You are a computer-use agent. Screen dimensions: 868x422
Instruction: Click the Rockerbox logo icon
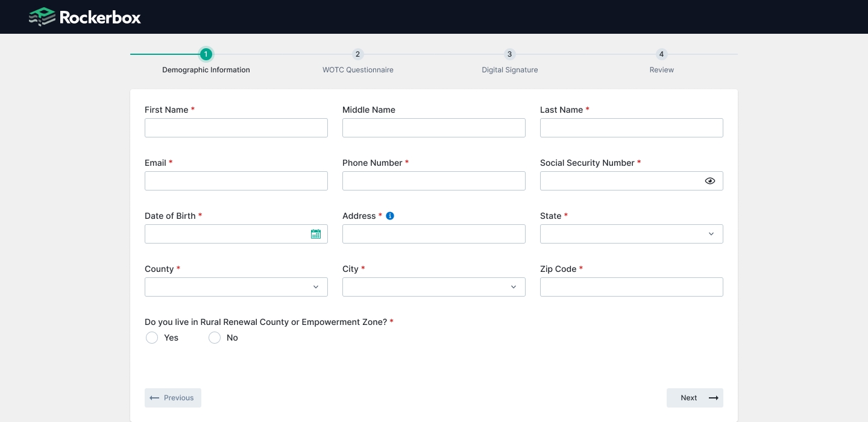click(x=42, y=17)
